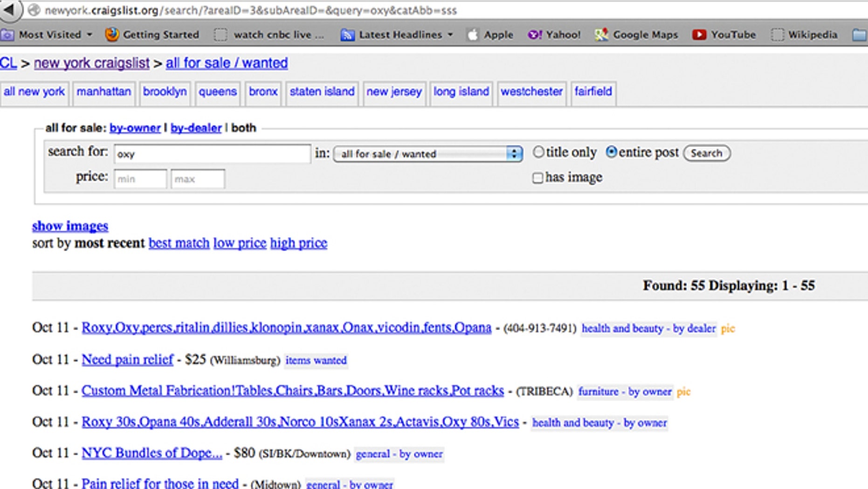Click the Google Maps bookmark icon

(x=601, y=35)
